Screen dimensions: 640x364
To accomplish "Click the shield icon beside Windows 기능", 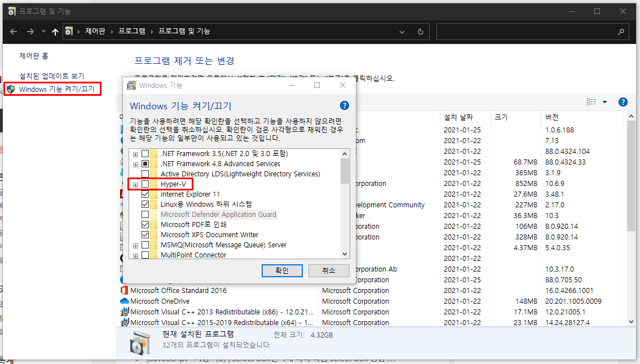I will (11, 90).
